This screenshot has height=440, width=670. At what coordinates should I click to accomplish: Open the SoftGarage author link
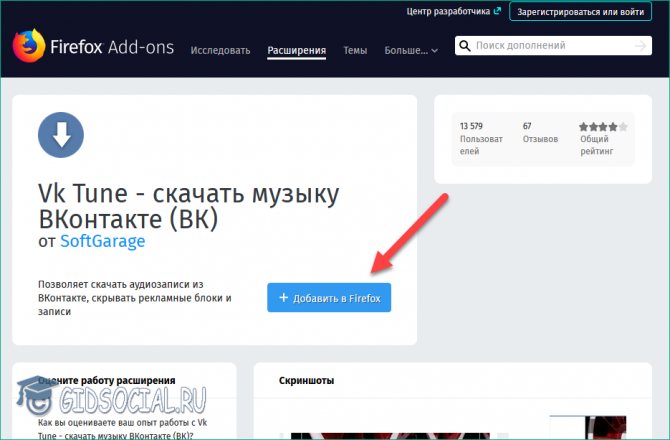(x=103, y=241)
